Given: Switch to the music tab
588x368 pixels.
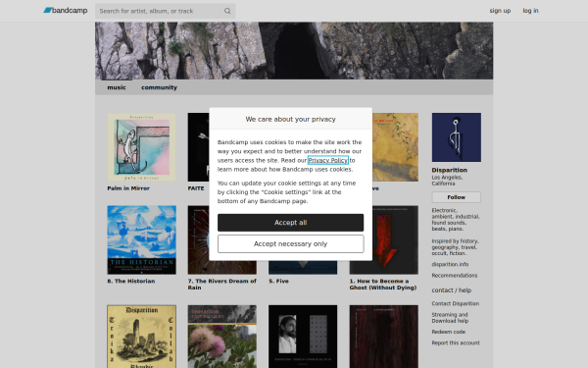Looking at the screenshot, I should pos(117,87).
